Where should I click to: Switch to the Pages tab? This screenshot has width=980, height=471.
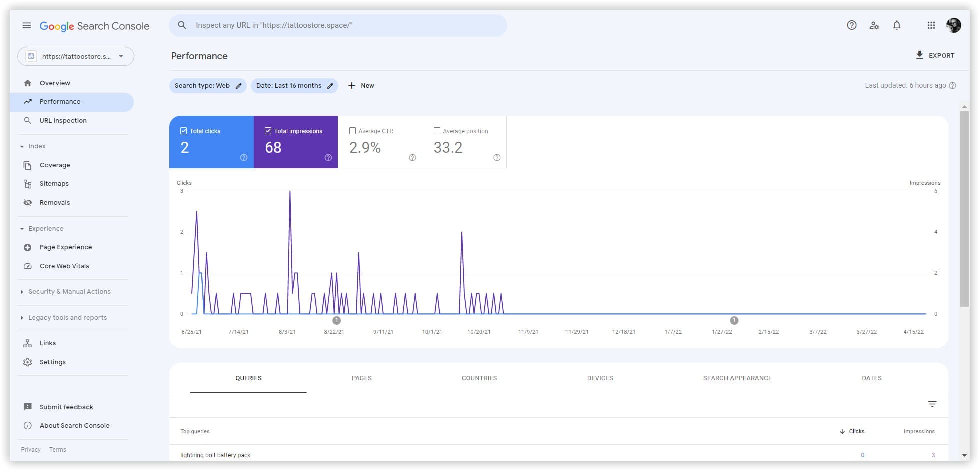(361, 378)
